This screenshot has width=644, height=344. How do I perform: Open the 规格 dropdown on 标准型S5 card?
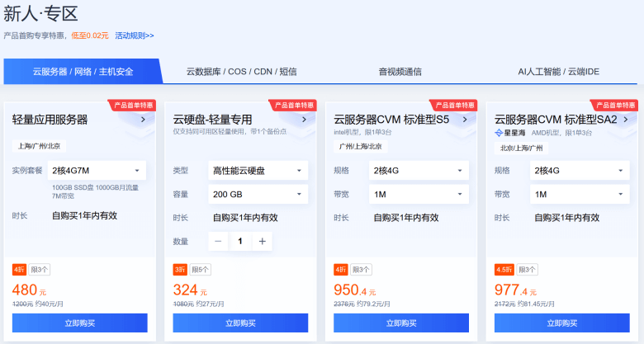[419, 171]
